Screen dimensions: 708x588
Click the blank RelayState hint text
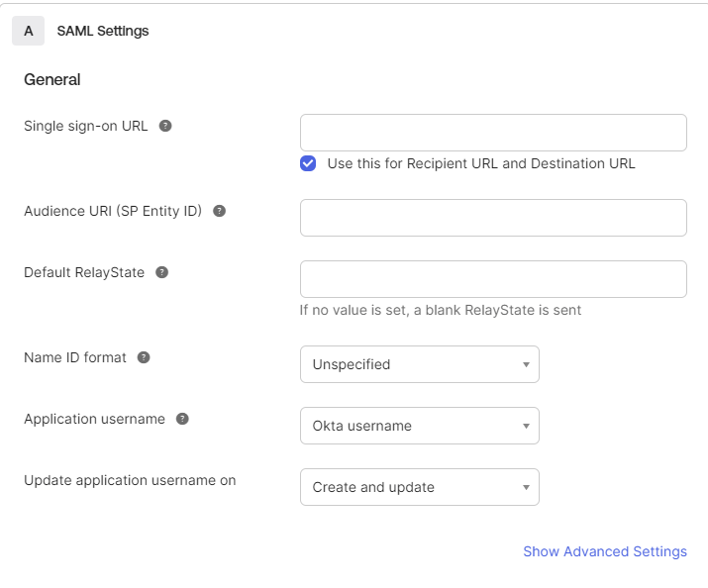coord(440,310)
